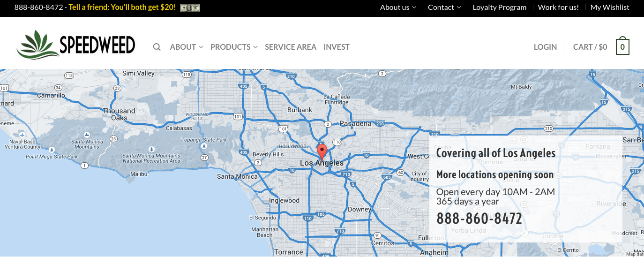Open the ABOUT menu in main navigation
This screenshot has width=644, height=280.
pyautogui.click(x=187, y=47)
